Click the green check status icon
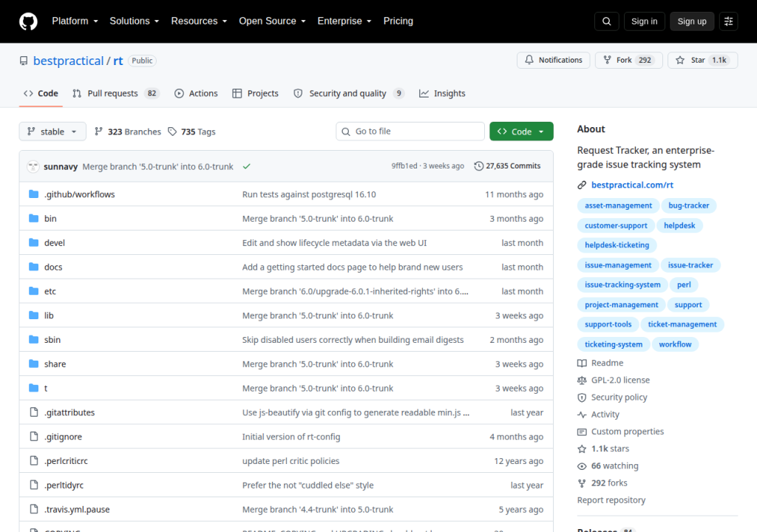The width and height of the screenshot is (757, 532). click(247, 166)
